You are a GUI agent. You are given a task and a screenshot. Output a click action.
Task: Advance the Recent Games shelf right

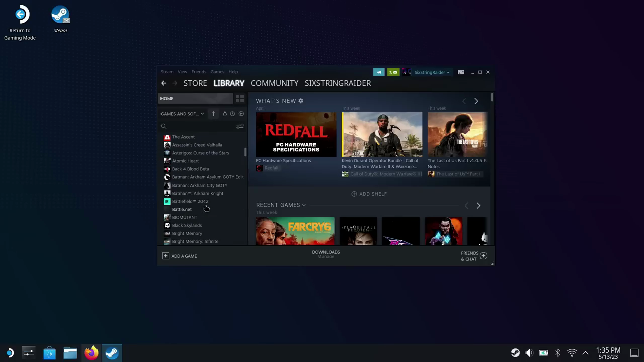[x=478, y=205]
